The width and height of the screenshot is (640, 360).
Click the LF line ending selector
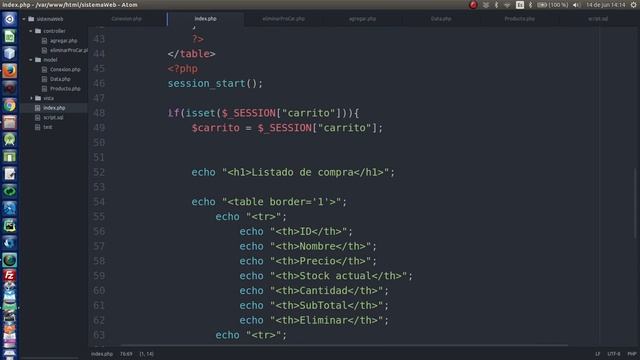tap(598, 354)
